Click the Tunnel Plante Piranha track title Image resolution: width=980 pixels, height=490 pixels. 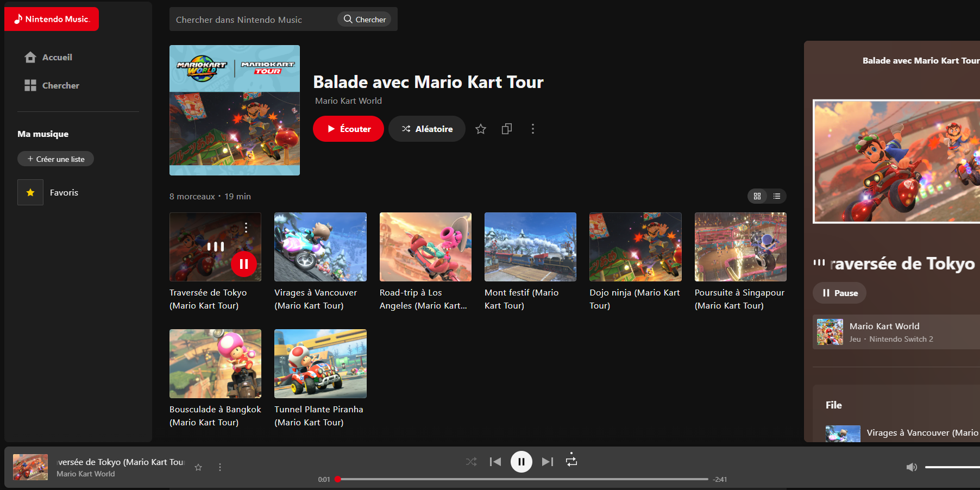coord(319,416)
